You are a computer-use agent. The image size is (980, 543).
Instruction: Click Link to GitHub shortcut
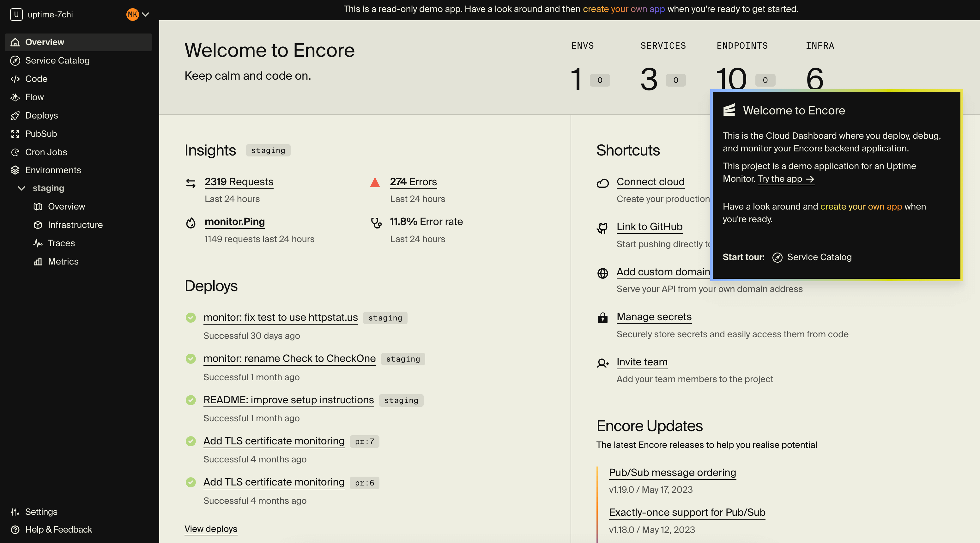(x=650, y=227)
